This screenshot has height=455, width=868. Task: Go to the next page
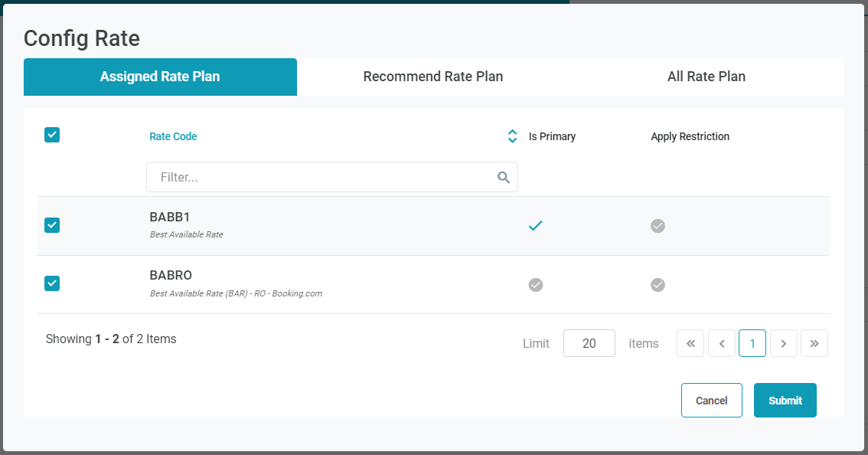[x=784, y=344]
